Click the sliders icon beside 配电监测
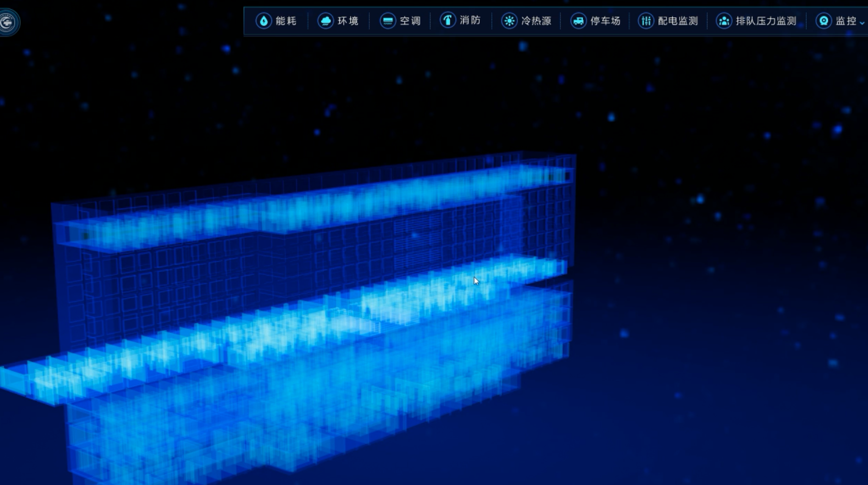868x485 pixels. [x=646, y=21]
